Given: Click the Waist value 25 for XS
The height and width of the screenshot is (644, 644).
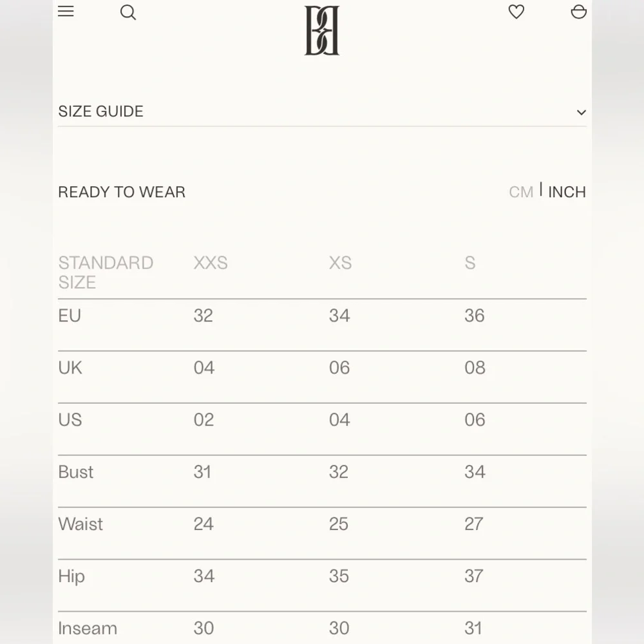Looking at the screenshot, I should (338, 524).
